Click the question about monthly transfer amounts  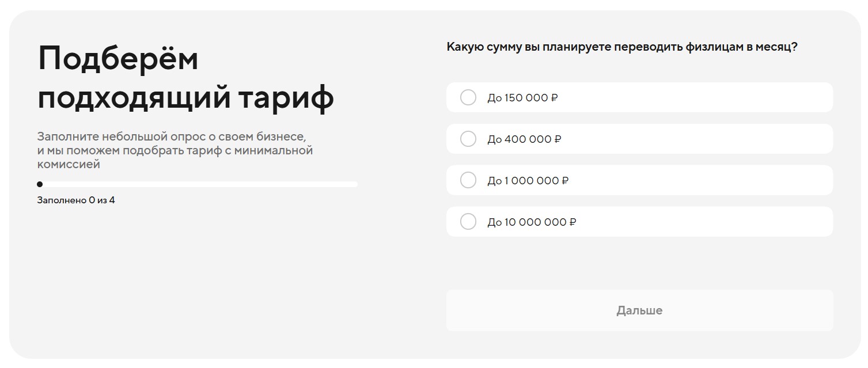click(622, 47)
